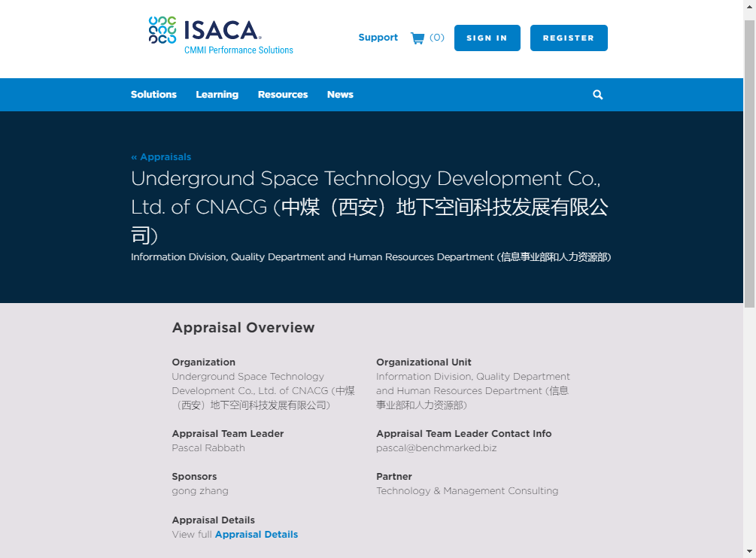Go to the News section

pyautogui.click(x=340, y=95)
